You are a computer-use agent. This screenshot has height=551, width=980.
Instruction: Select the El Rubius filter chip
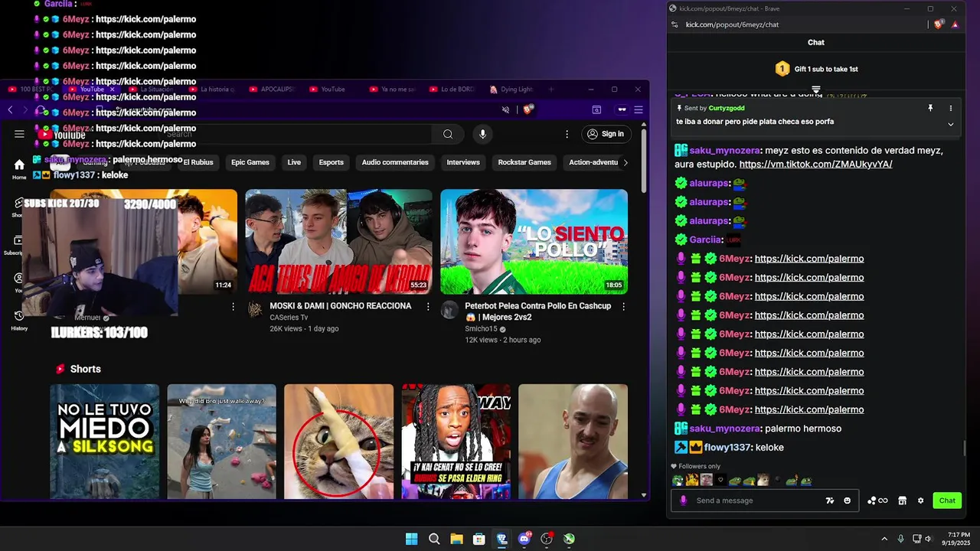198,162
